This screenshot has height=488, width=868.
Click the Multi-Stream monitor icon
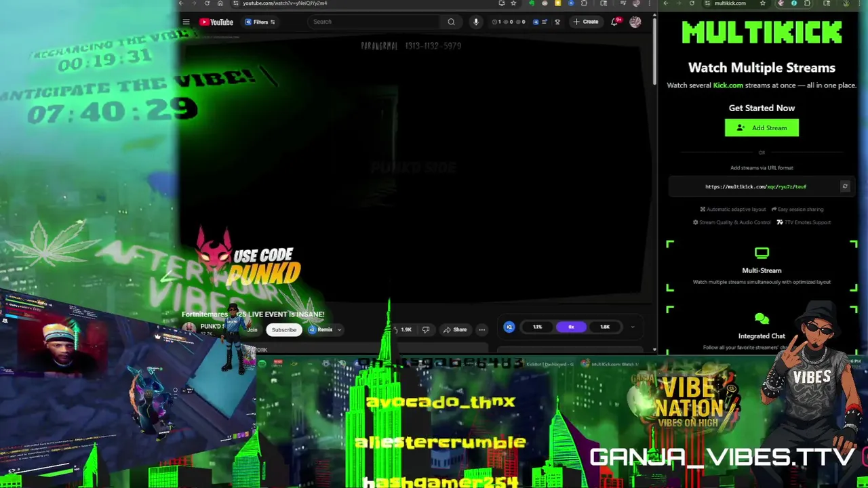[762, 253]
